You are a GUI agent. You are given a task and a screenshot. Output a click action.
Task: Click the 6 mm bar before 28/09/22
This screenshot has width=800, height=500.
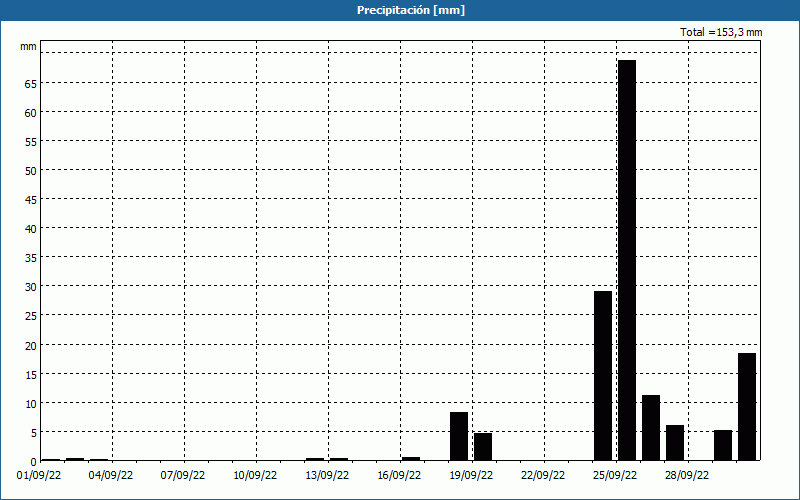(x=675, y=443)
